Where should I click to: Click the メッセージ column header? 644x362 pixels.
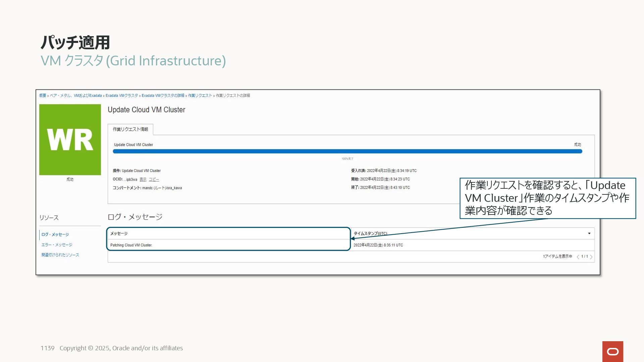(x=119, y=233)
